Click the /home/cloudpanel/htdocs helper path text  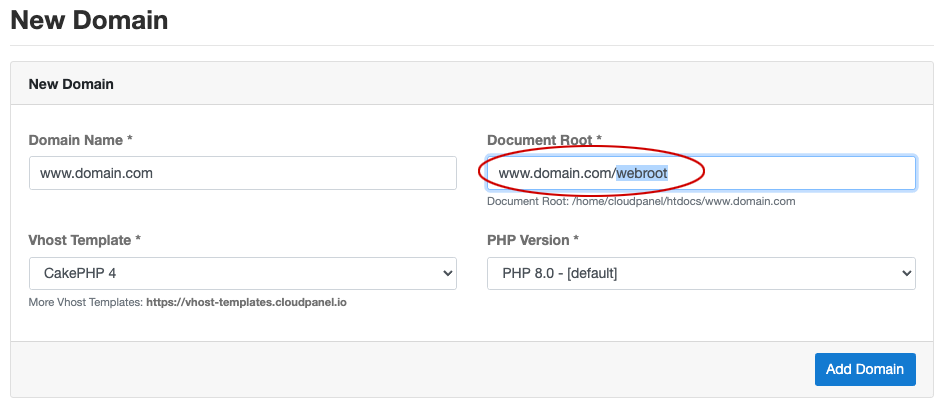641,202
